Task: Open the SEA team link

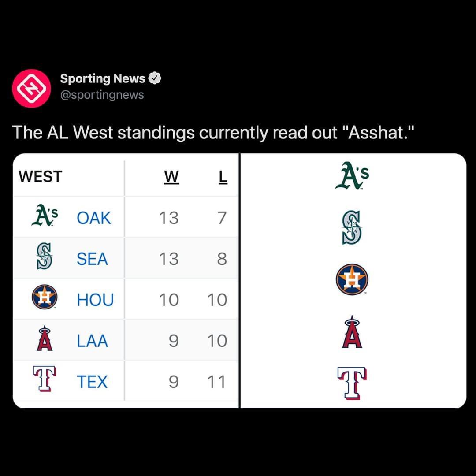Action: click(92, 259)
